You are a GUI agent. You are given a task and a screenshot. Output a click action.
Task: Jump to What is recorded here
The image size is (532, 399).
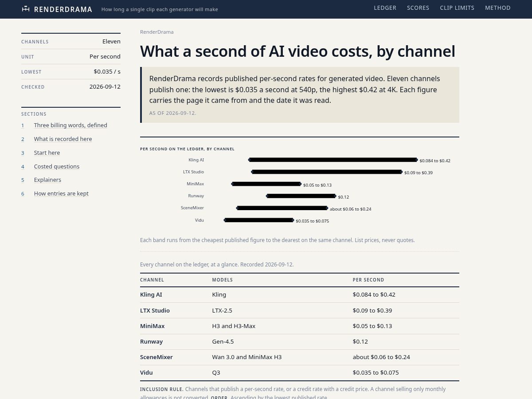pyautogui.click(x=63, y=139)
